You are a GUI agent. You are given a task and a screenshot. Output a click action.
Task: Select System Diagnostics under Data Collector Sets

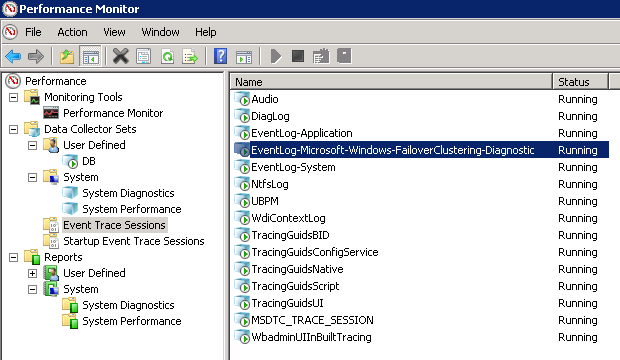point(128,193)
